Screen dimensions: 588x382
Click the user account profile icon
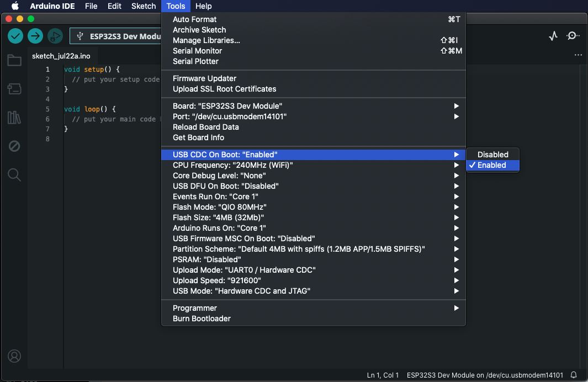coord(14,356)
